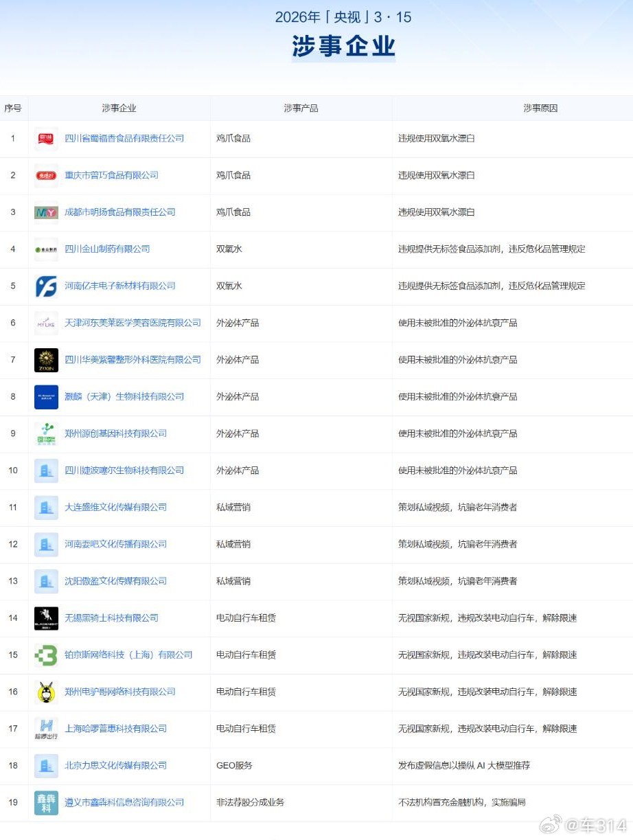Open 上海哈啰普惠科技有限公司 link

click(x=115, y=729)
